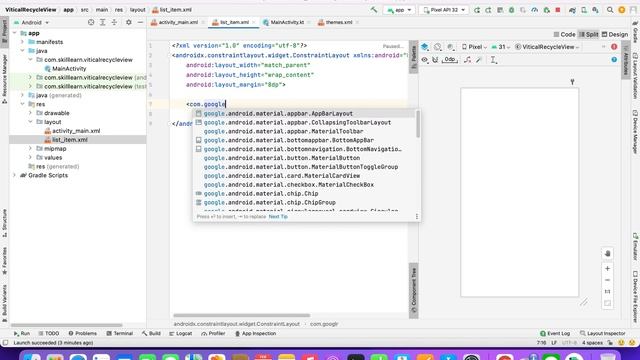Choose AppBarLayout autocomplete suggestion

pyautogui.click(x=304, y=113)
